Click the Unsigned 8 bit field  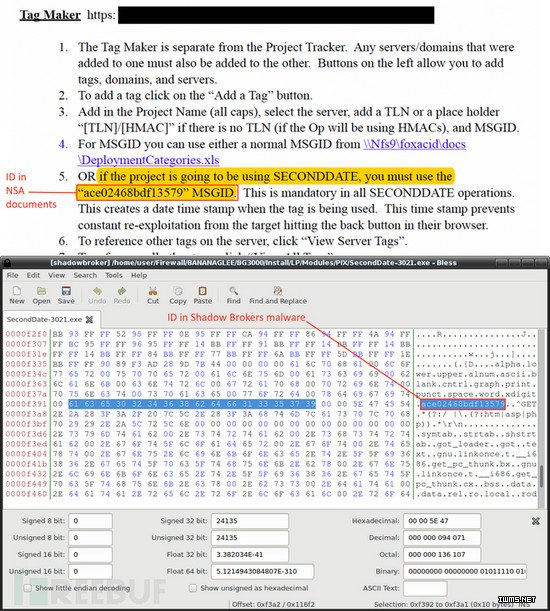pyautogui.click(x=90, y=538)
